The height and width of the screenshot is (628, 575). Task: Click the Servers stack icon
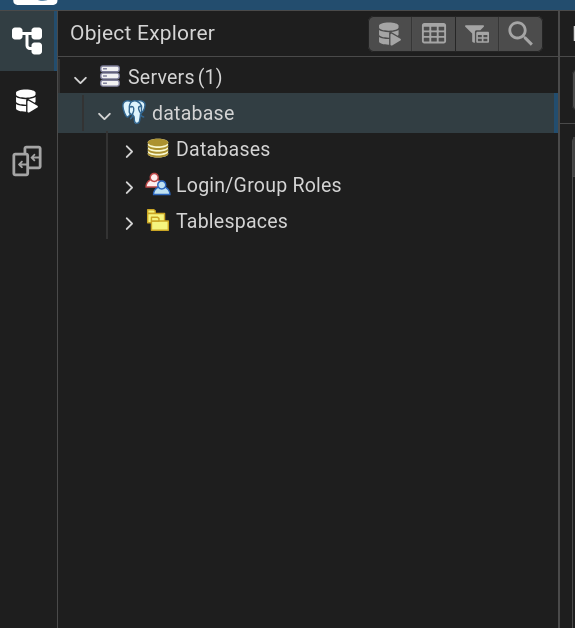110,76
